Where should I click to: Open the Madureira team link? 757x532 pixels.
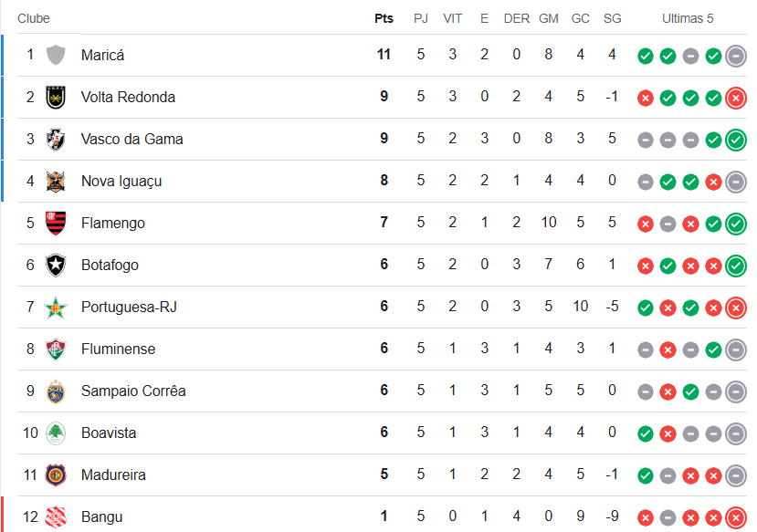[113, 475]
